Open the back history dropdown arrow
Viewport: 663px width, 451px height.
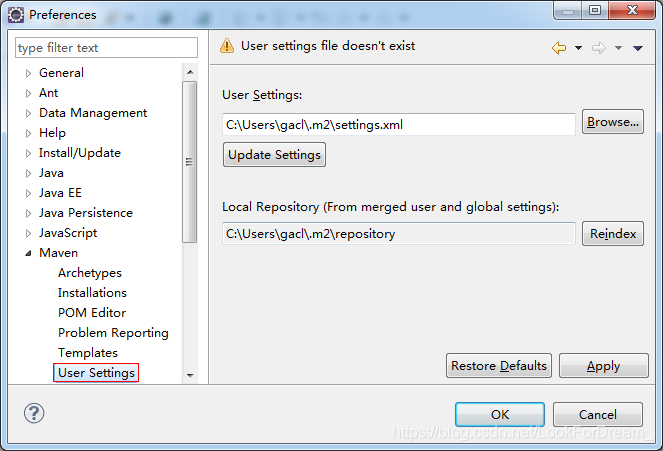(x=578, y=48)
